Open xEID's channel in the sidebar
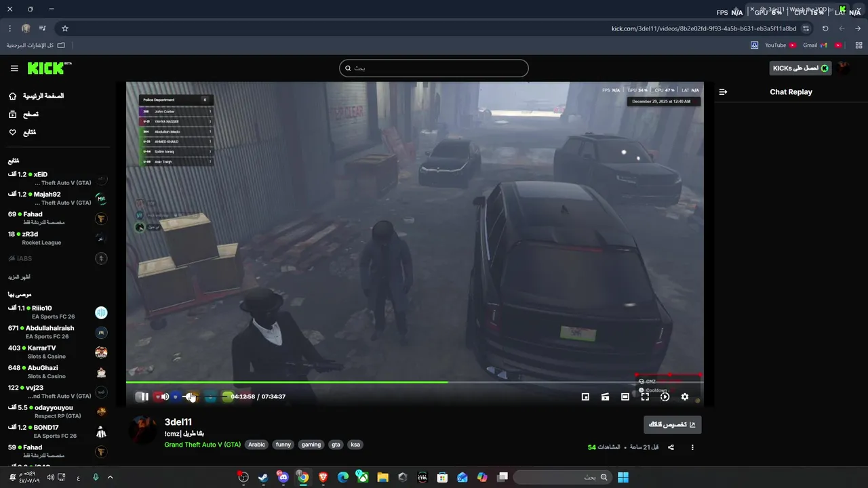The height and width of the screenshot is (488, 868). [58, 179]
